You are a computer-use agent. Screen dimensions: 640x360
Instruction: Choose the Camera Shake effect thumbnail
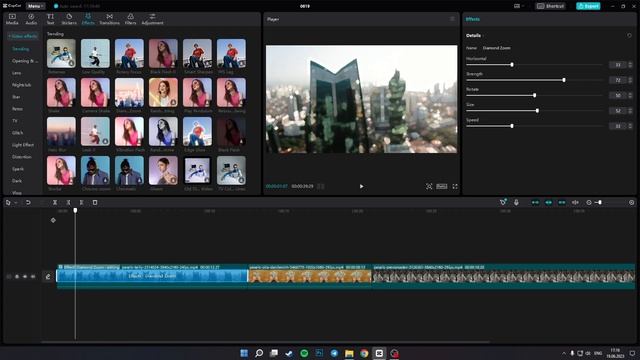[x=95, y=93]
